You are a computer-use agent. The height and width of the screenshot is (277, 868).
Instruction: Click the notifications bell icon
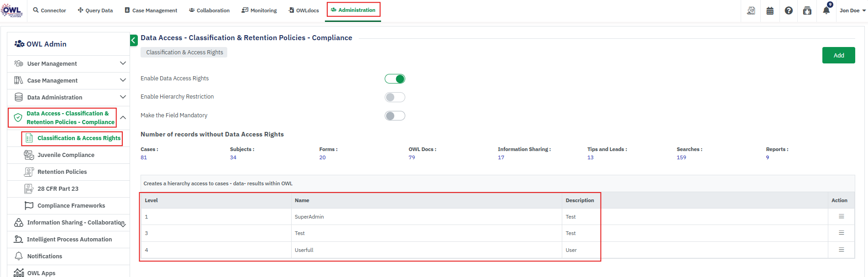[x=826, y=10]
